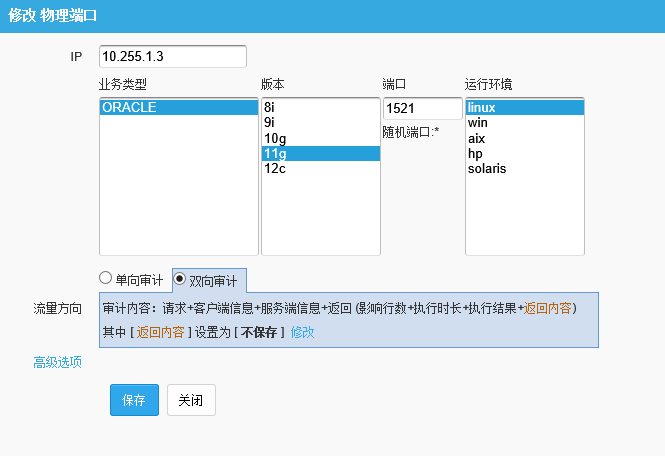Click the orange 返回内容 link in 审计内容
The width and height of the screenshot is (665, 456).
click(x=548, y=308)
